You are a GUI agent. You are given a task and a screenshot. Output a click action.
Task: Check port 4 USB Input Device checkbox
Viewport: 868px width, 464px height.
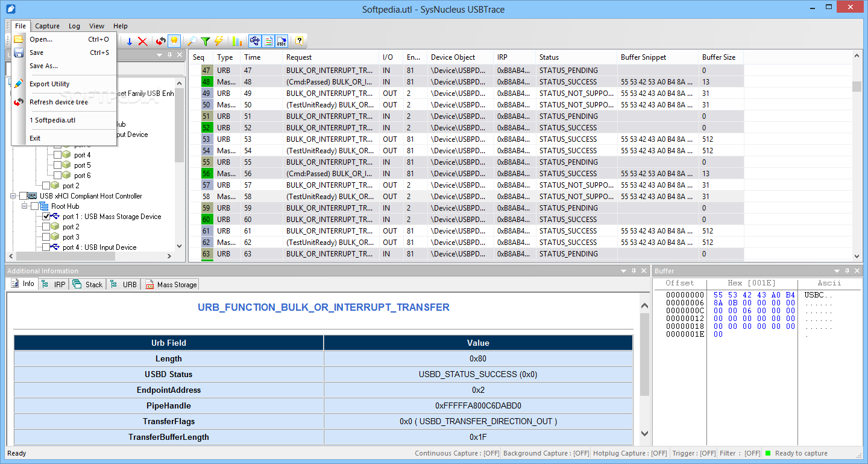tap(46, 247)
